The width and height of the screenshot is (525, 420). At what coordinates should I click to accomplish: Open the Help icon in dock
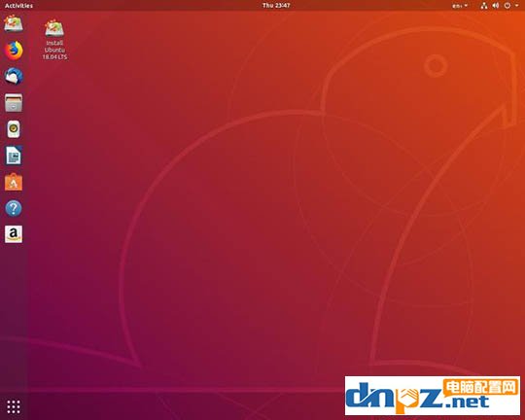(x=14, y=208)
